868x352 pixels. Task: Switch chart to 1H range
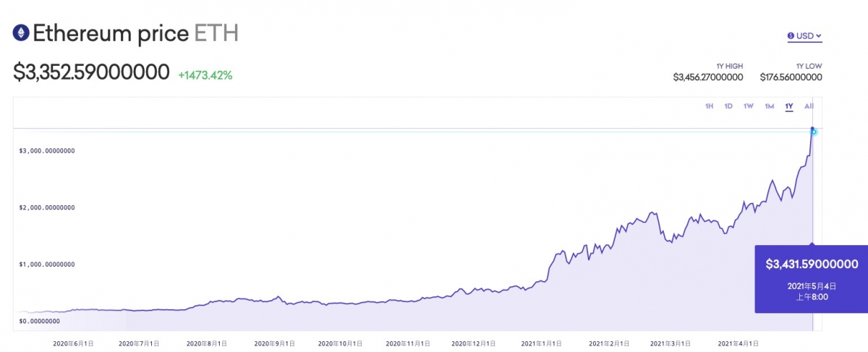pyautogui.click(x=709, y=106)
